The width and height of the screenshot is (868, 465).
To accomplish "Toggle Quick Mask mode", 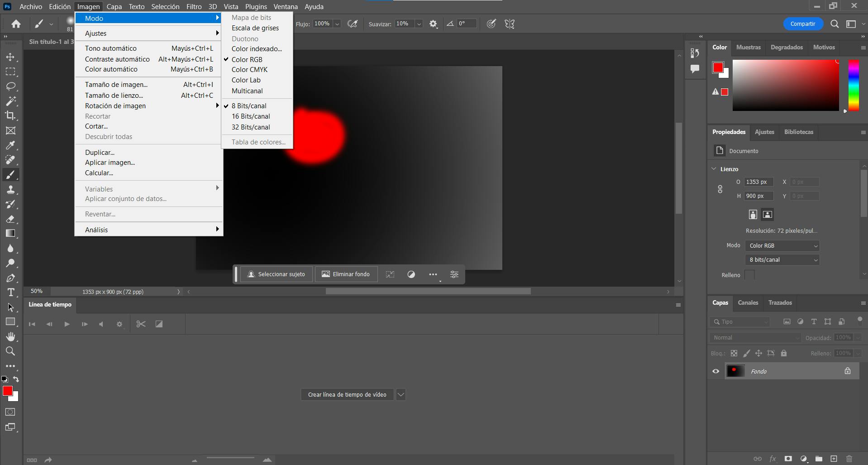I will click(10, 412).
